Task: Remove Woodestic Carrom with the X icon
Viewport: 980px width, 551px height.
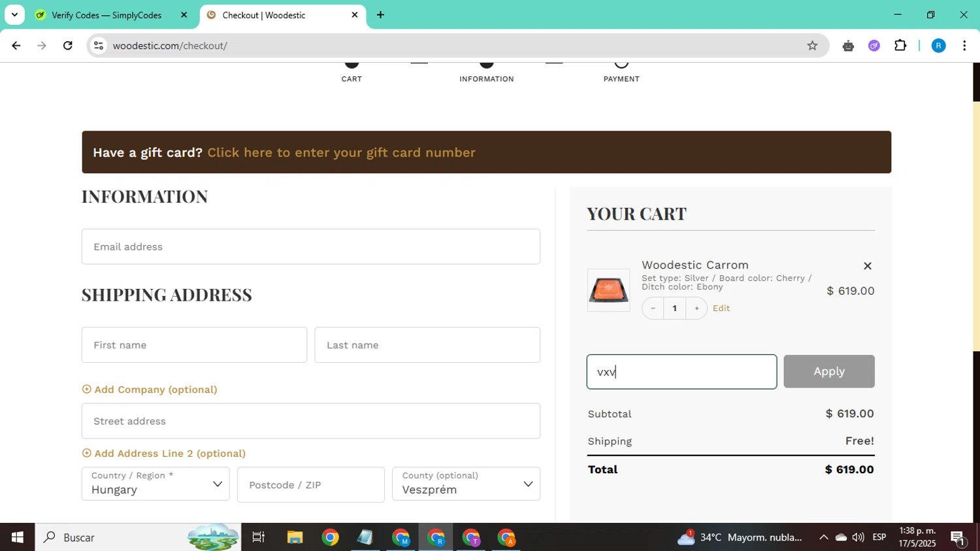Action: point(868,266)
